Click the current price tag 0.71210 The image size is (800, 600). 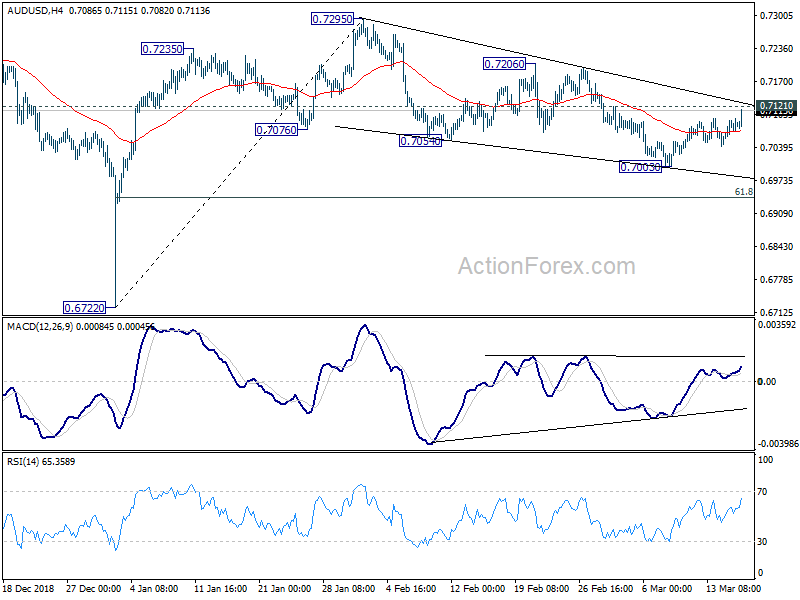[x=777, y=106]
